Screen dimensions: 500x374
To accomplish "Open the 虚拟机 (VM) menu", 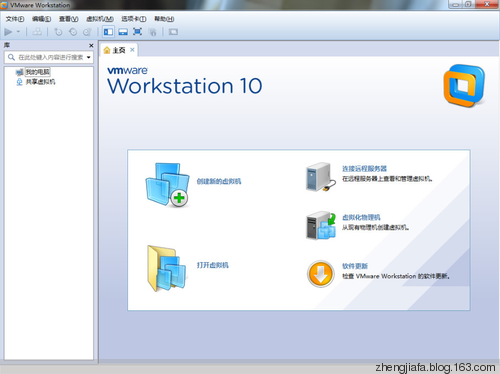I will [x=100, y=19].
